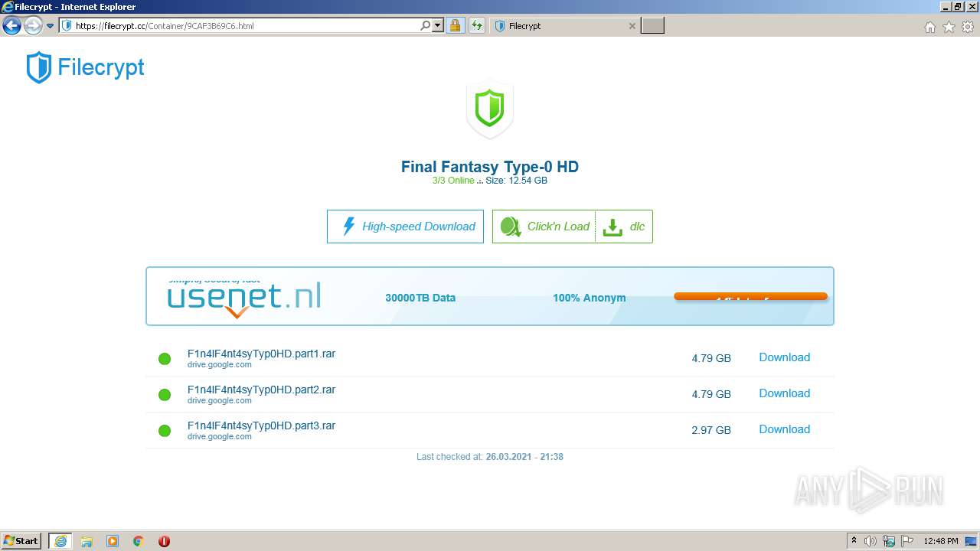Click the address bar search magnifier
Viewport: 980px width, 551px height.
point(426,25)
